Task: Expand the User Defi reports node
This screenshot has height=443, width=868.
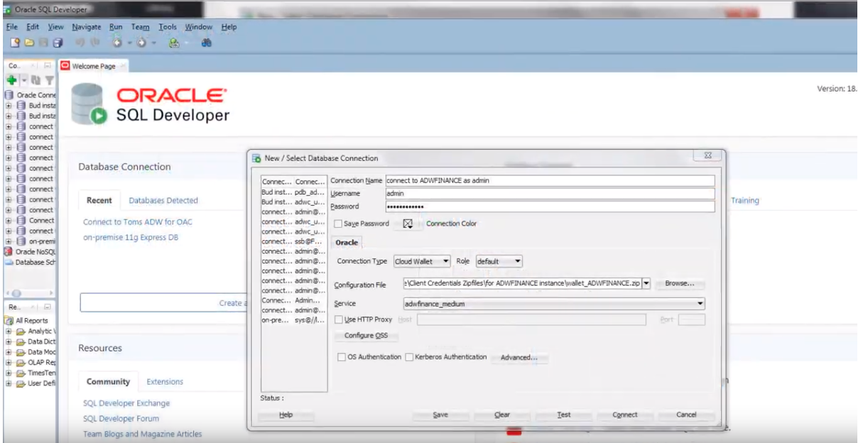Action: pos(9,383)
